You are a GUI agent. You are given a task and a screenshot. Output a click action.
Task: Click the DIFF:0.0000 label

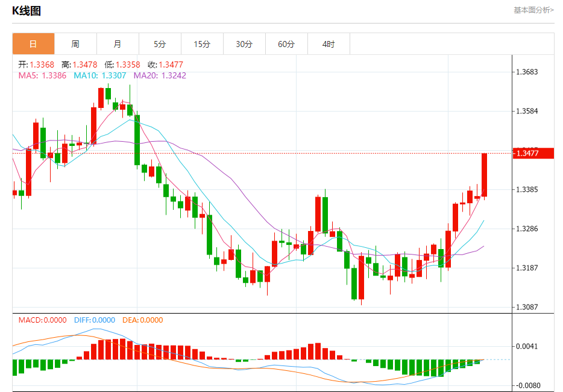tap(95, 320)
